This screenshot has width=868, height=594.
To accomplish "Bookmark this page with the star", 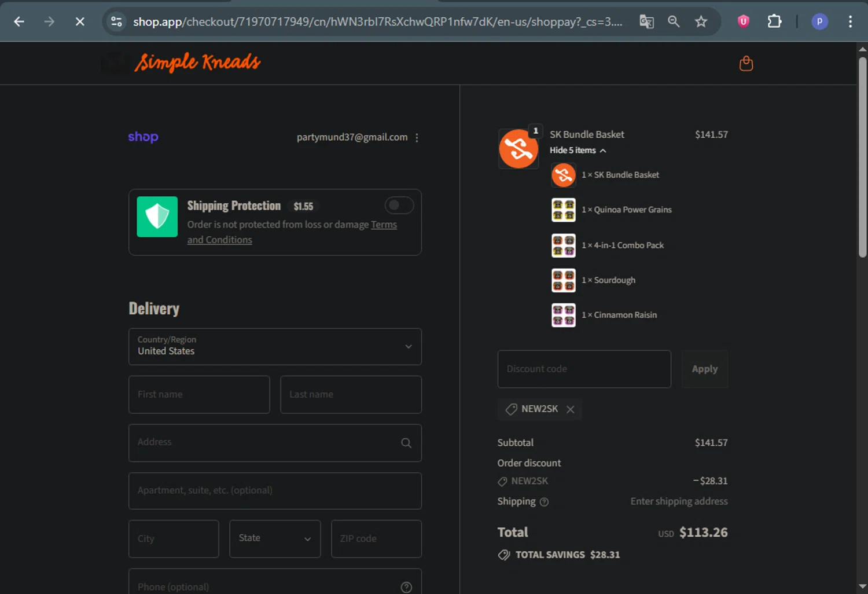I will pos(701,21).
